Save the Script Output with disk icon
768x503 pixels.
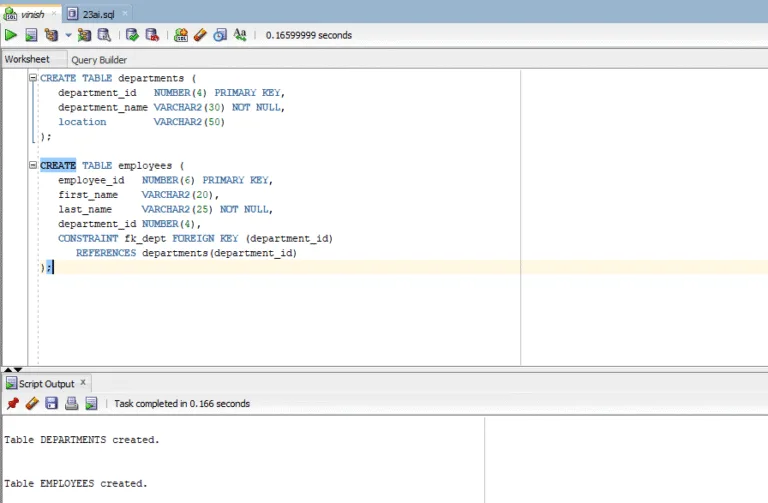[51, 403]
